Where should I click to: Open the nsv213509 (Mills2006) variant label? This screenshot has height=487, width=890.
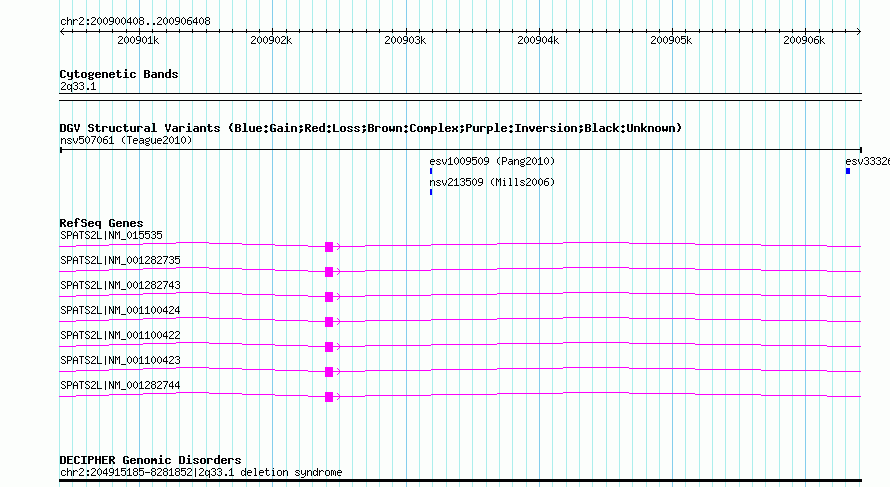tap(492, 182)
